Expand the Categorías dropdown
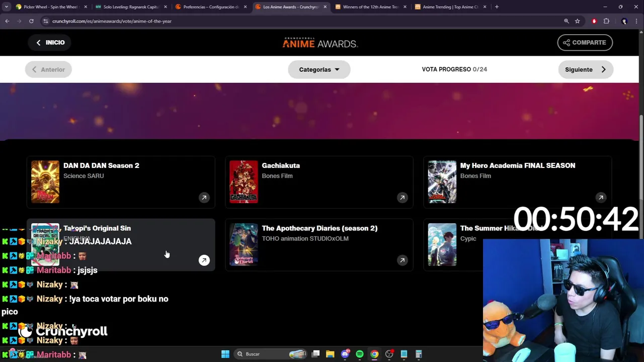Viewport: 644px width, 362px height. coord(319,69)
